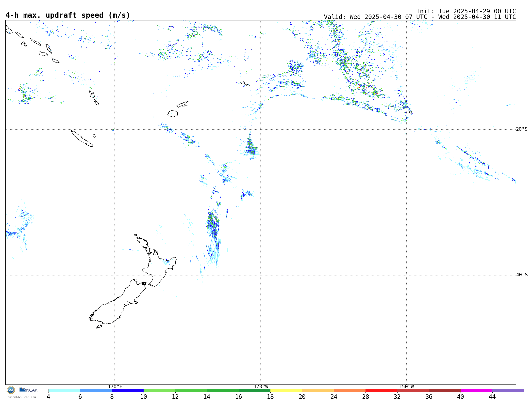This screenshot has width=532, height=400.
Task: Click the bright red 28-32 color swatch
Action: (381, 391)
